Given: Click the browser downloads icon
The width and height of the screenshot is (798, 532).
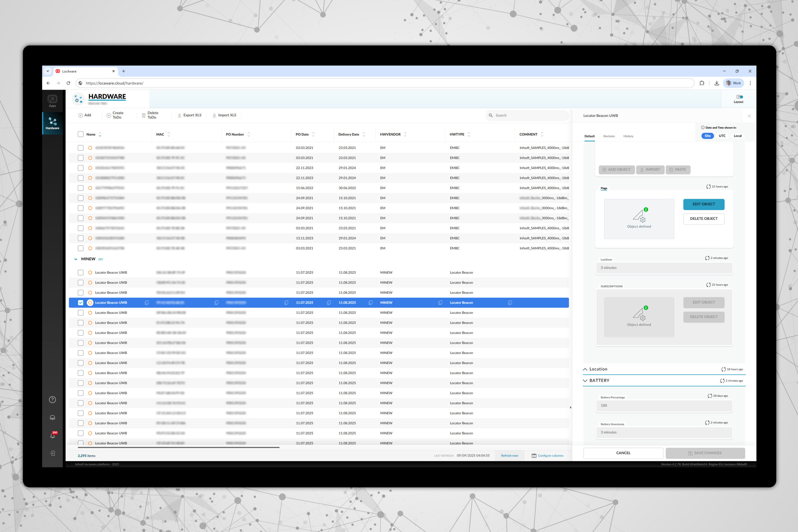Looking at the screenshot, I should click(x=716, y=83).
